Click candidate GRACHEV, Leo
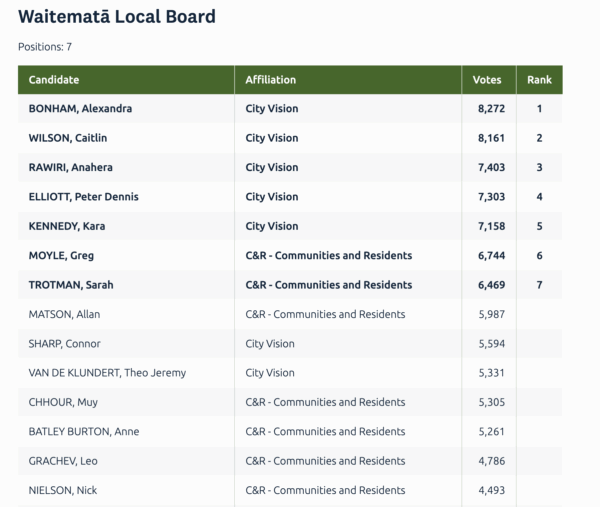Image resolution: width=600 pixels, height=507 pixels. (63, 461)
